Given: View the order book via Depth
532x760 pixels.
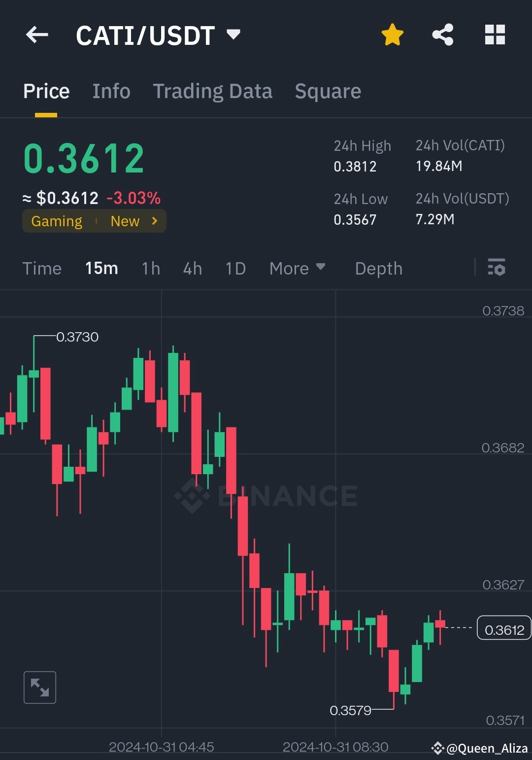Looking at the screenshot, I should (x=378, y=268).
